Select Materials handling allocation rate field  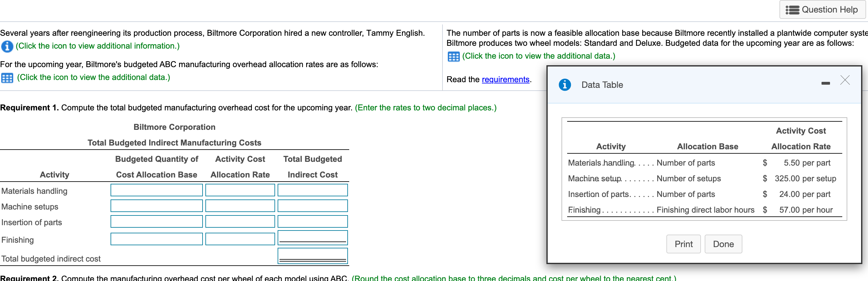click(x=240, y=190)
